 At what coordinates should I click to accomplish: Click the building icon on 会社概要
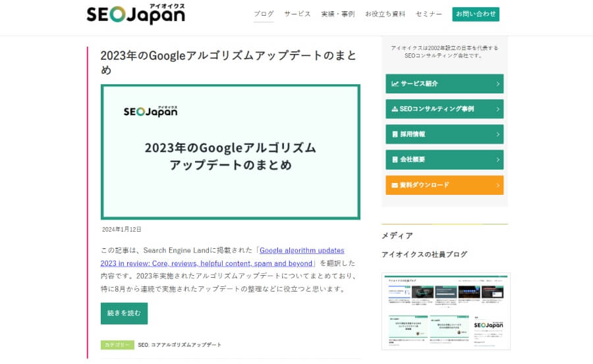395,159
